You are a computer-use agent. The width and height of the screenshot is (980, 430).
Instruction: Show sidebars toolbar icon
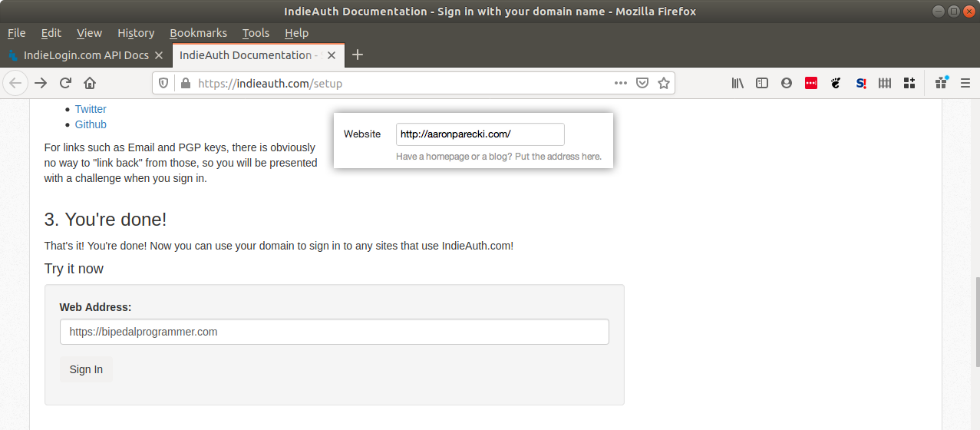tap(762, 83)
